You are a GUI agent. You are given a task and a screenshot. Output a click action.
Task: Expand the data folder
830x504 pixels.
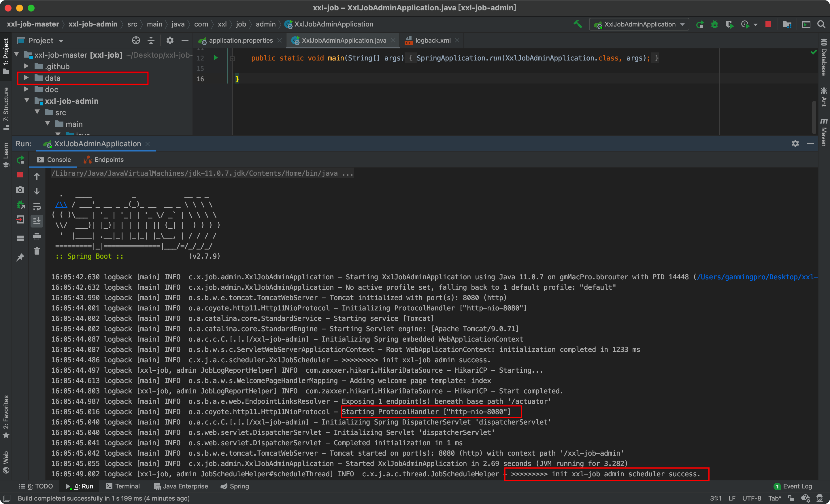(x=27, y=78)
